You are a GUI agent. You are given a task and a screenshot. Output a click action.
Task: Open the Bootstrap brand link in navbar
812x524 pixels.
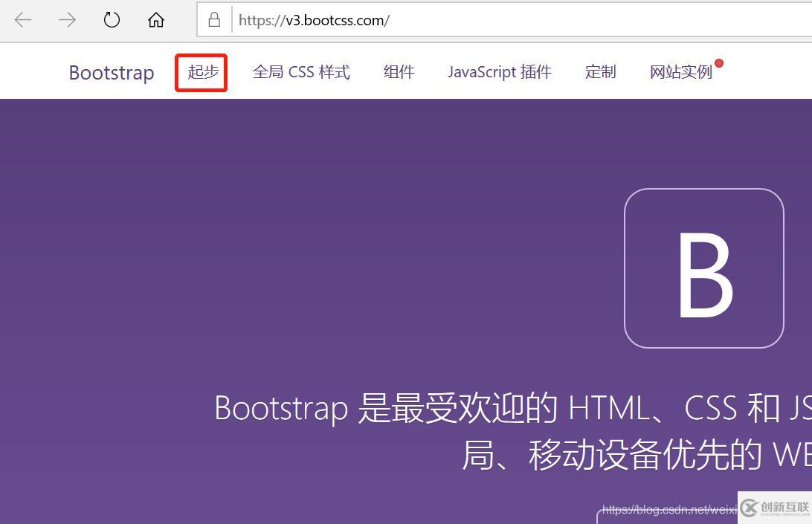pos(112,72)
